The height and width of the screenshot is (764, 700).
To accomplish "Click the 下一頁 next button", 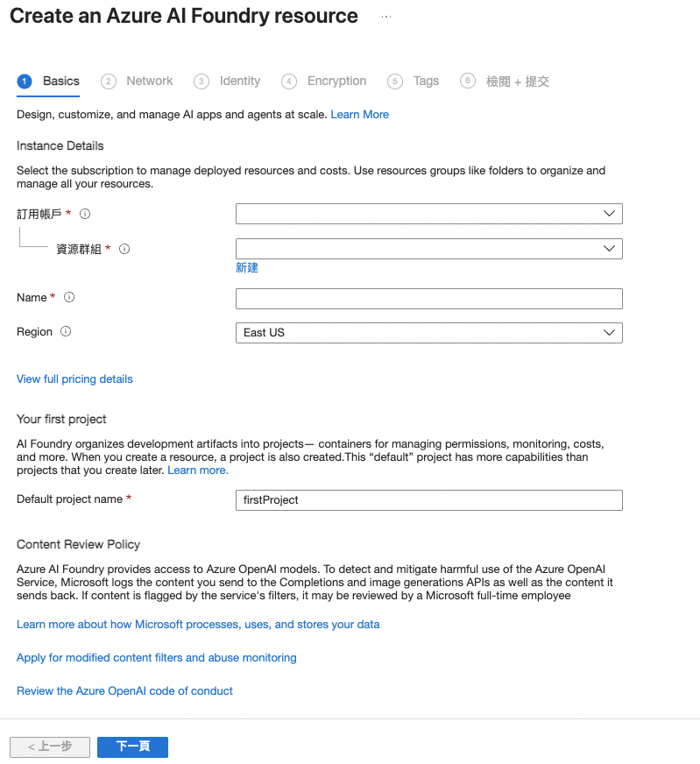I will pyautogui.click(x=132, y=746).
